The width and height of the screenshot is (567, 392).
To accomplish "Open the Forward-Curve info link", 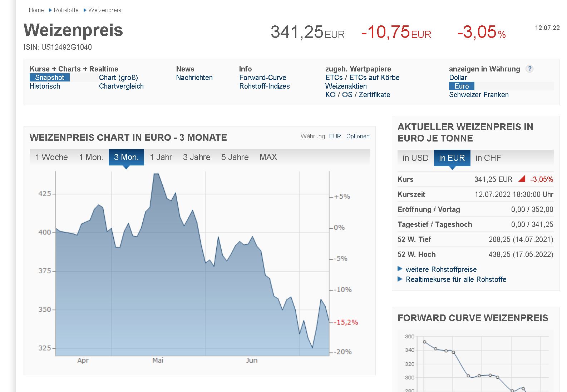I will 262,78.
